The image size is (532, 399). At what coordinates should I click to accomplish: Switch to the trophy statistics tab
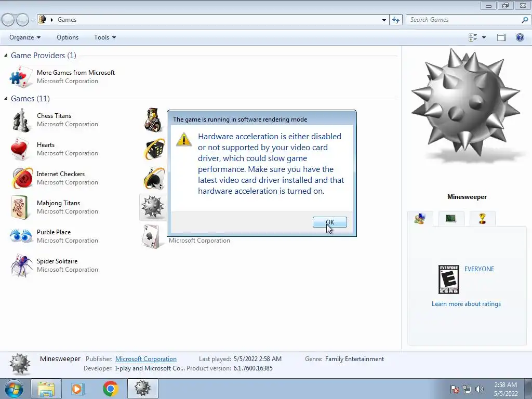tap(482, 219)
